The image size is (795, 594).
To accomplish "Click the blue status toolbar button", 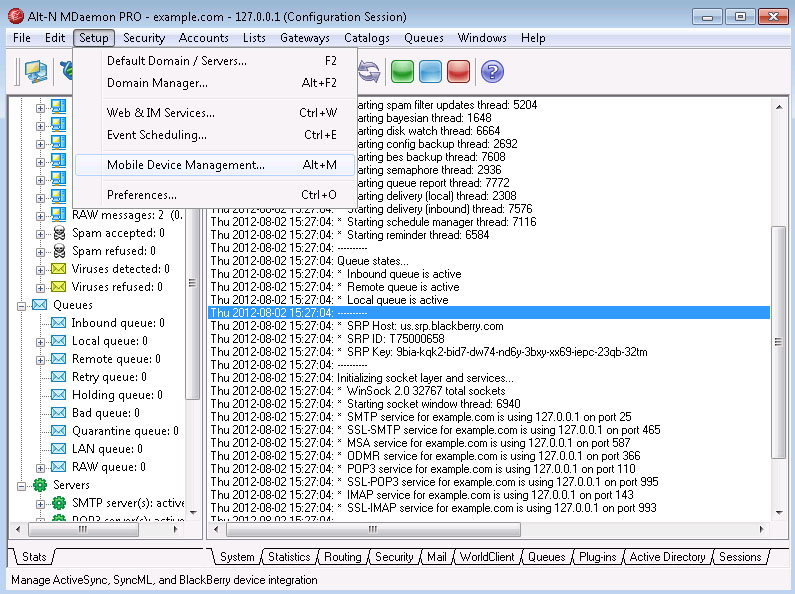I will click(x=430, y=71).
